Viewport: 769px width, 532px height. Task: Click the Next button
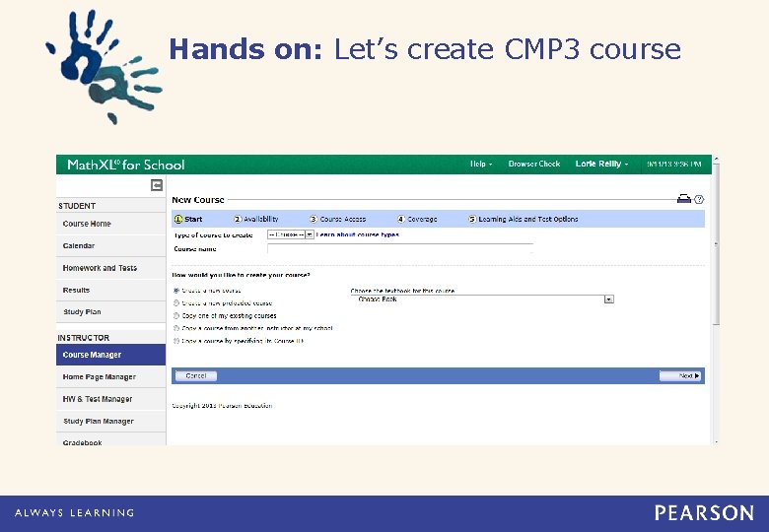tap(680, 375)
